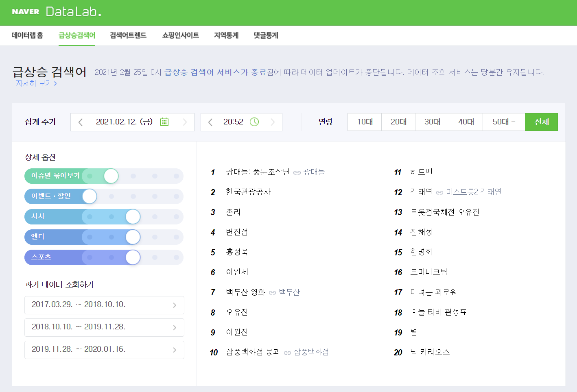Open the 급상승검색어 tab

[77, 35]
